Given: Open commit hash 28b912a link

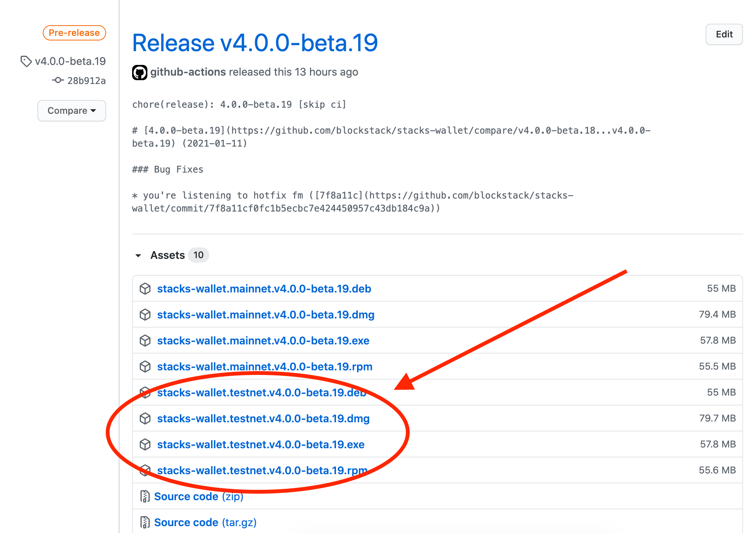Looking at the screenshot, I should click(86, 81).
